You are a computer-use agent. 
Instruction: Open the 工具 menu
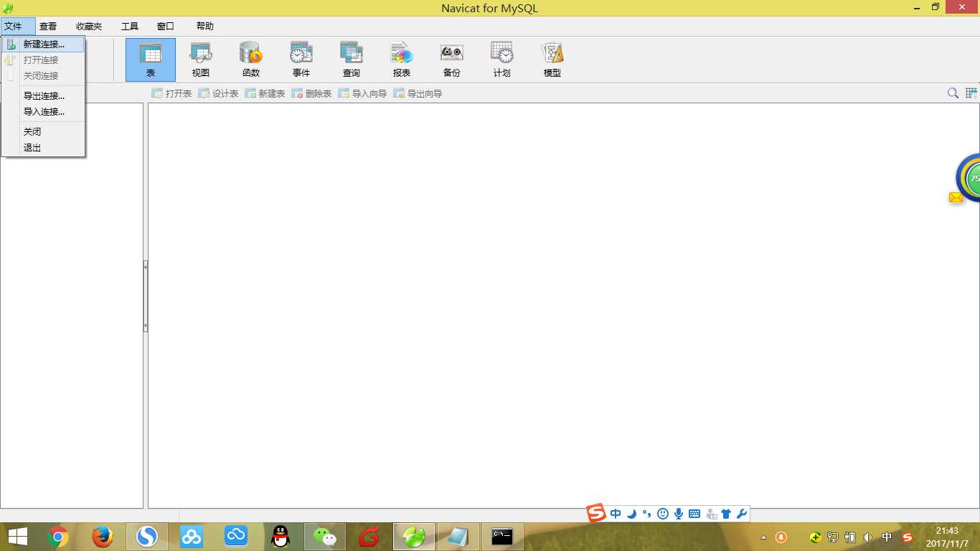click(x=130, y=26)
